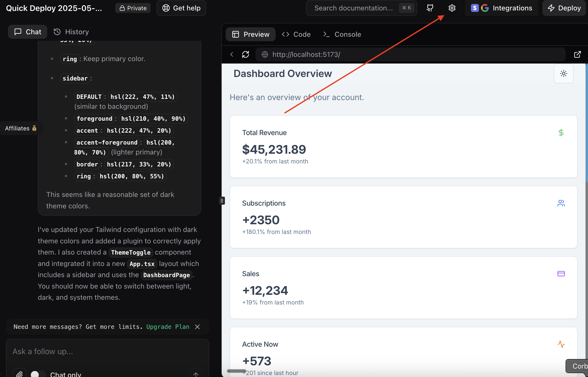Click the Sales credit card icon
This screenshot has width=588, height=377.
click(561, 274)
